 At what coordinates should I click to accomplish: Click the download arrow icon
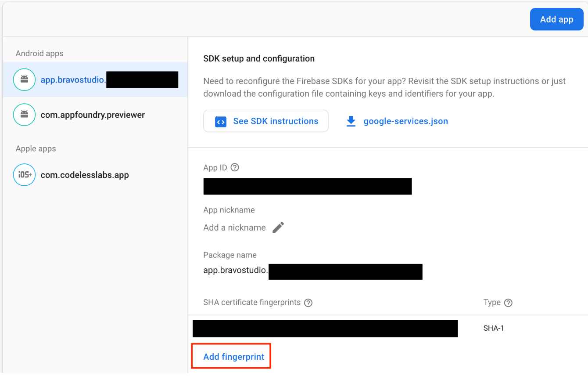pyautogui.click(x=351, y=121)
